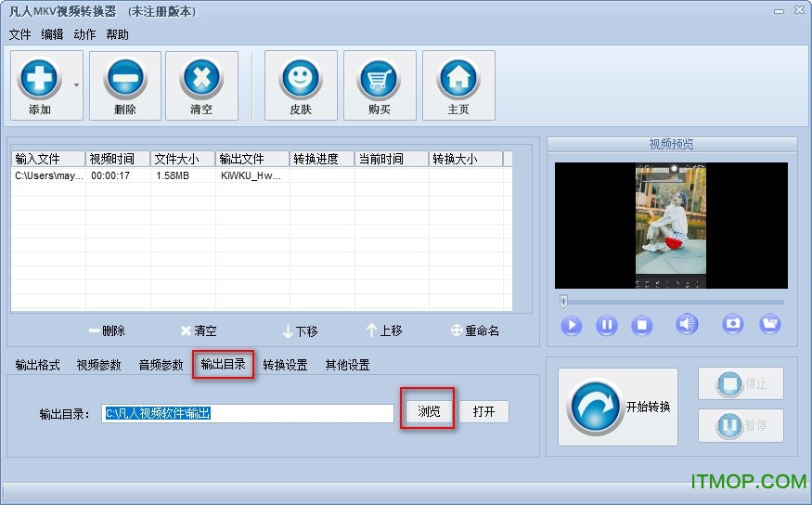Click 清空 below the file list
Screen dimensions: 812x505
point(199,331)
